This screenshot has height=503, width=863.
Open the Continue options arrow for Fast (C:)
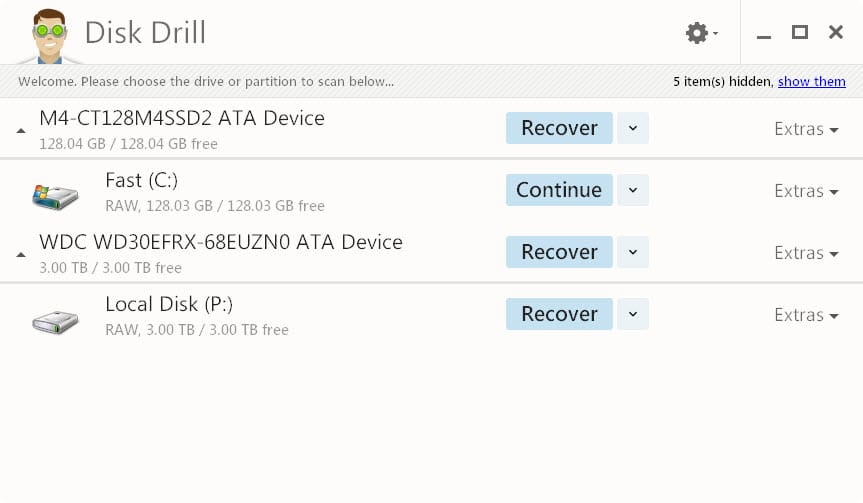click(633, 190)
